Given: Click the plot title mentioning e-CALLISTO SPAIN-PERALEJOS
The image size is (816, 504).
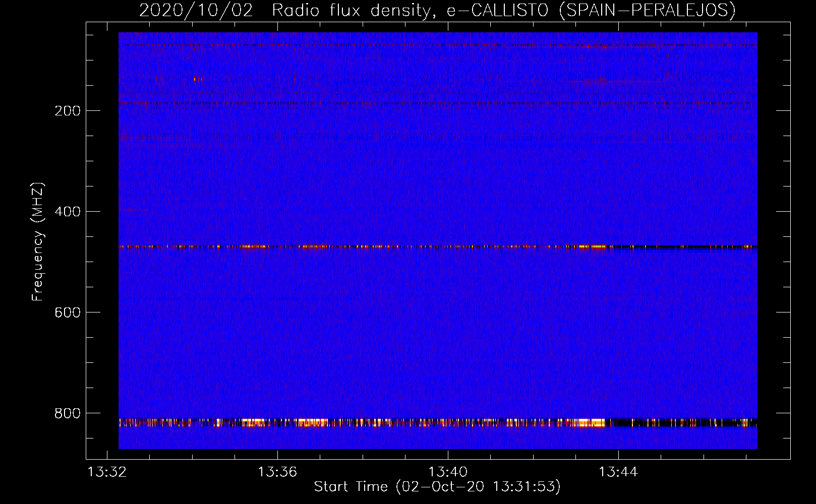Looking at the screenshot, I should [x=437, y=10].
